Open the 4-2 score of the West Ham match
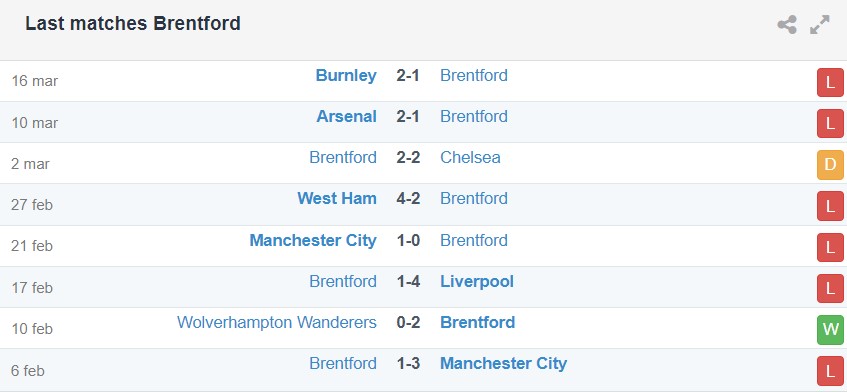Viewport: 847px width, 392px height. [408, 198]
